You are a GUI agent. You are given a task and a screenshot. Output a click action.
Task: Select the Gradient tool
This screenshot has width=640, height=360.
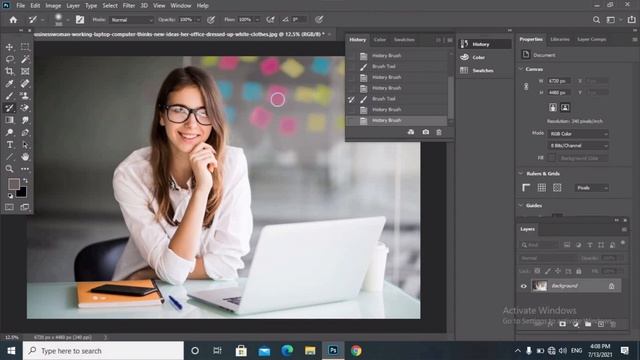pyautogui.click(x=9, y=120)
